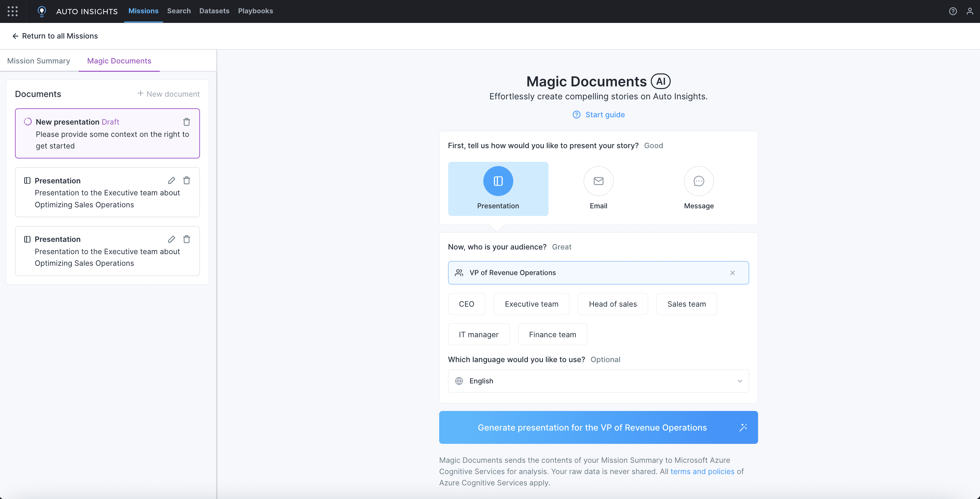This screenshot has height=499, width=980.
Task: Open the English language dropdown
Action: [x=598, y=381]
